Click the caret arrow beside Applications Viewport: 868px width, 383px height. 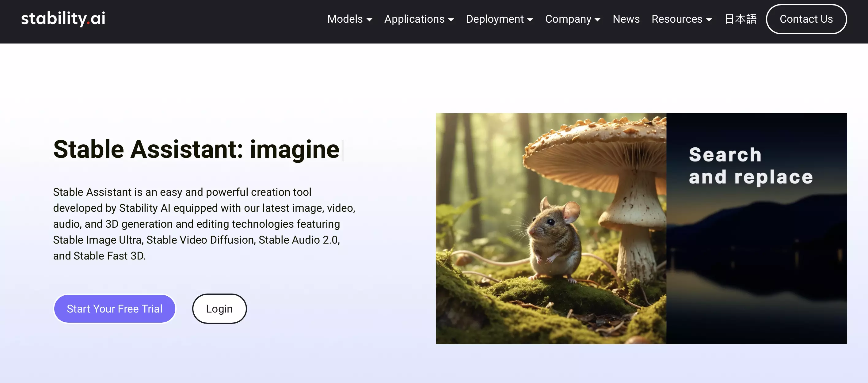coord(451,20)
